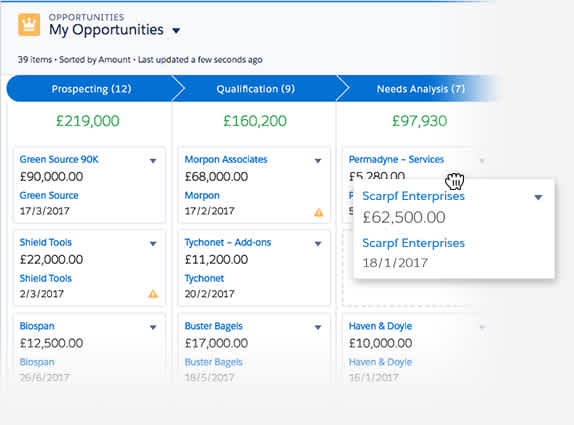Image resolution: width=574 pixels, height=425 pixels.
Task: Open Buster Bagels card dropdown arrow
Action: [318, 327]
